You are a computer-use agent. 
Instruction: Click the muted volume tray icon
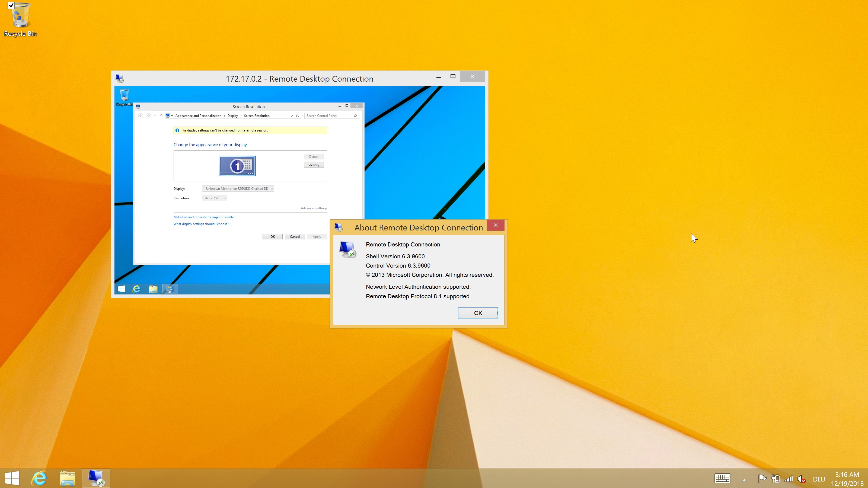pos(802,479)
